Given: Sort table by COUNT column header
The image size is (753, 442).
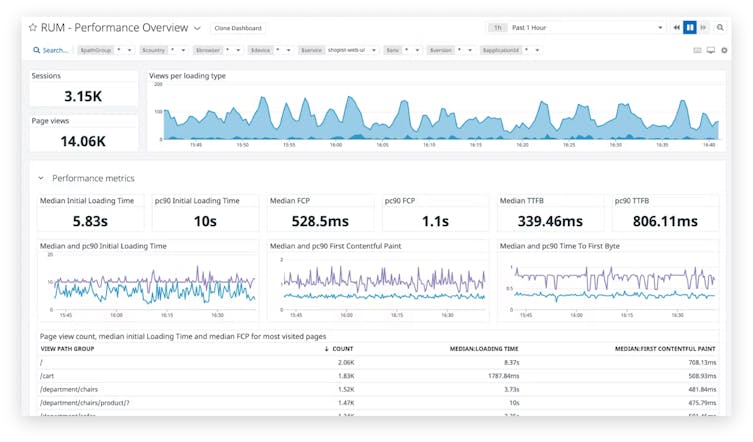Looking at the screenshot, I should [338, 349].
